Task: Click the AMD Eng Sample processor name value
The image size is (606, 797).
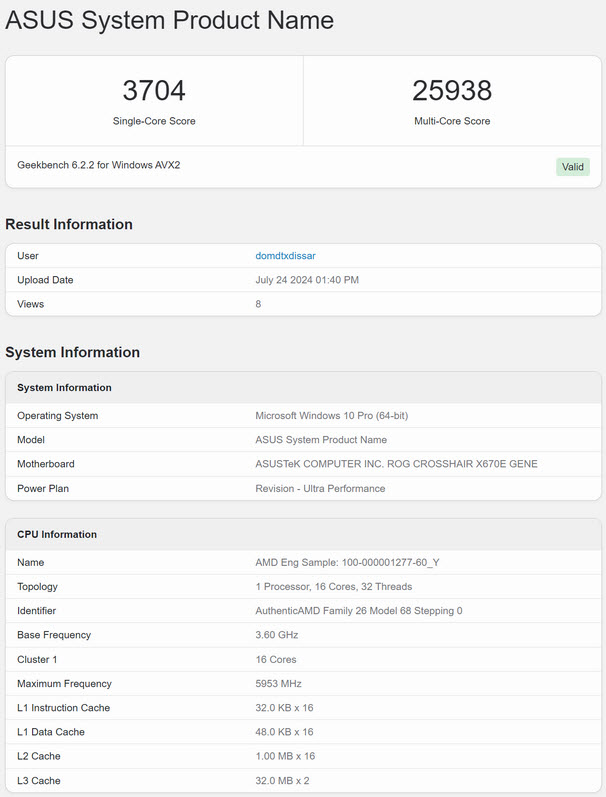Action: point(347,562)
